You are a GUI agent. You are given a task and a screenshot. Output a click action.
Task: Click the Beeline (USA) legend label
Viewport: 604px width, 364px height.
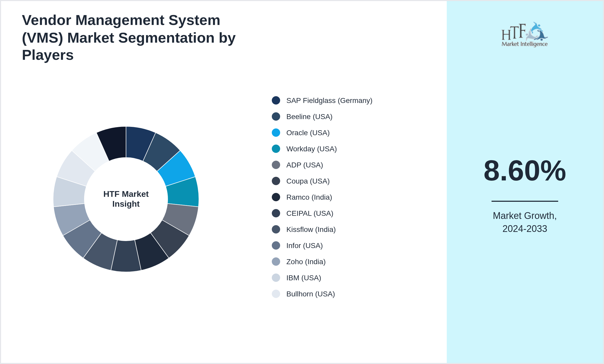(309, 117)
